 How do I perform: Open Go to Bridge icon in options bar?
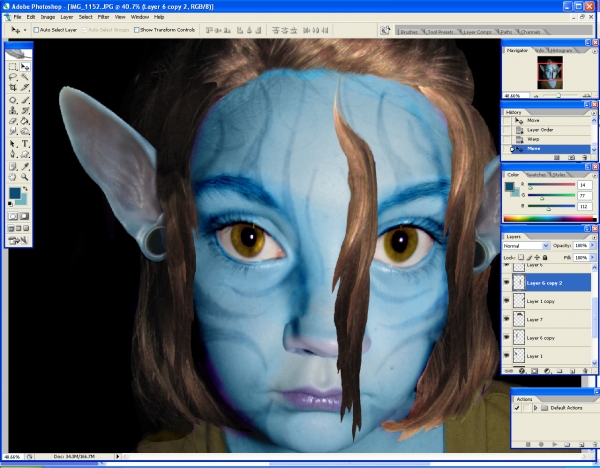pos(385,30)
